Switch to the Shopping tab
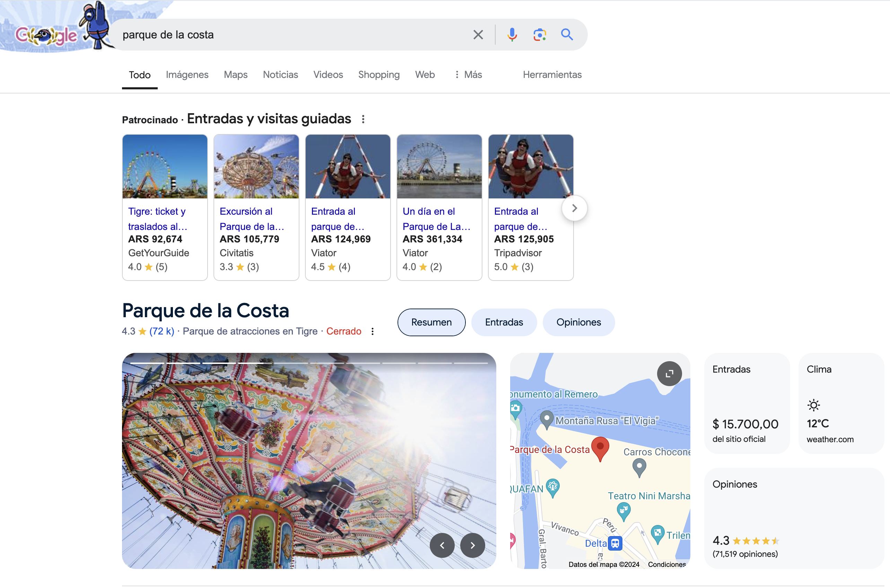The width and height of the screenshot is (890, 588). tap(378, 74)
